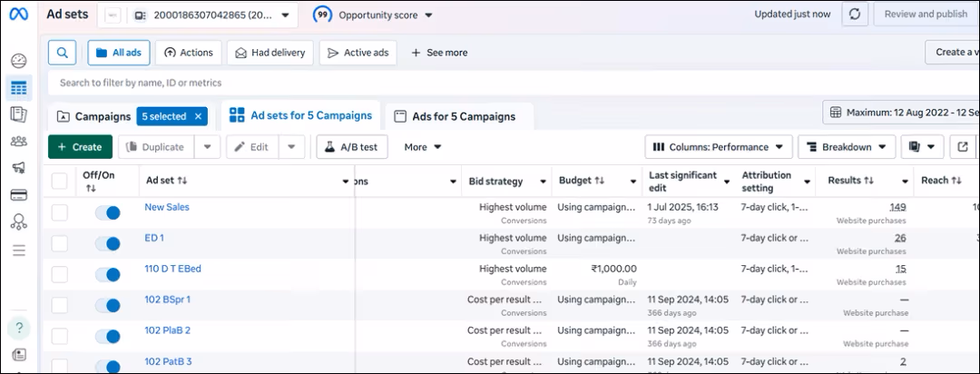Click See more filters
980x374 pixels.
click(439, 53)
